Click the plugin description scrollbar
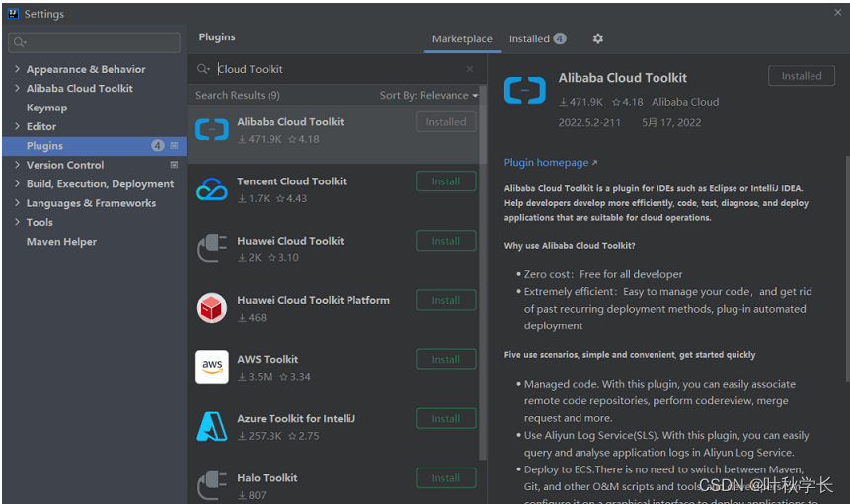 (x=846, y=268)
